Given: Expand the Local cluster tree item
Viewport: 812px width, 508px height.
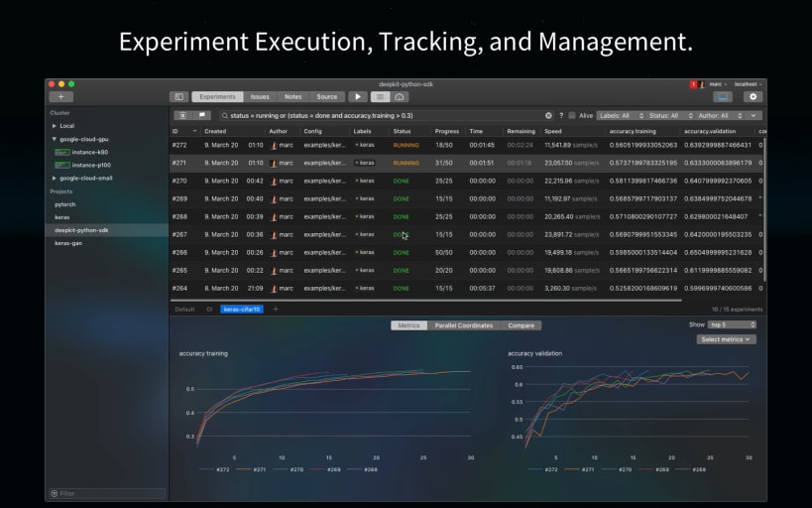Looking at the screenshot, I should 54,126.
